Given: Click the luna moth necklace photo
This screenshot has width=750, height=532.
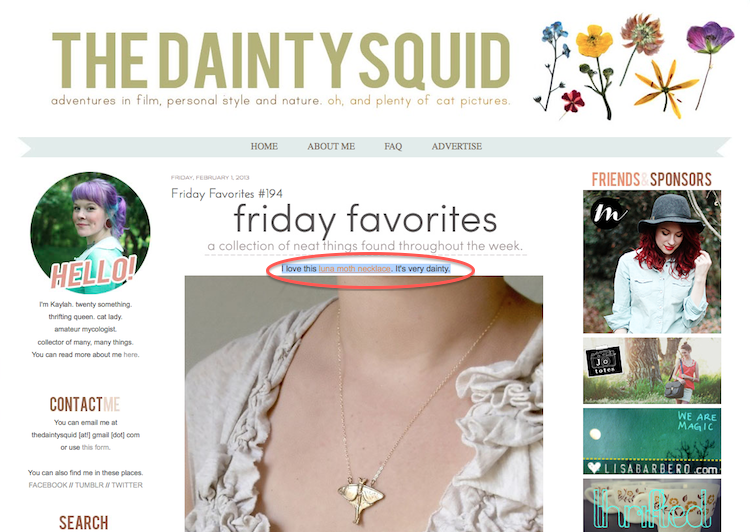Looking at the screenshot, I should click(364, 404).
